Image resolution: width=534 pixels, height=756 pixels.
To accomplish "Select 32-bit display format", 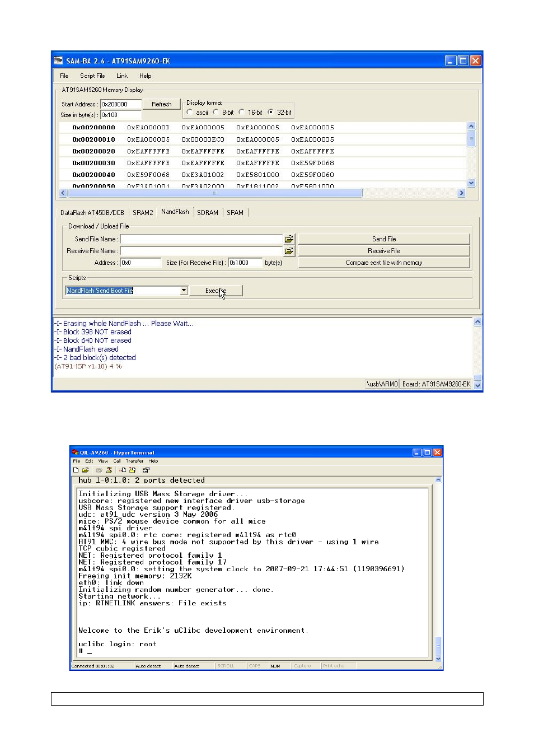I will pos(270,112).
